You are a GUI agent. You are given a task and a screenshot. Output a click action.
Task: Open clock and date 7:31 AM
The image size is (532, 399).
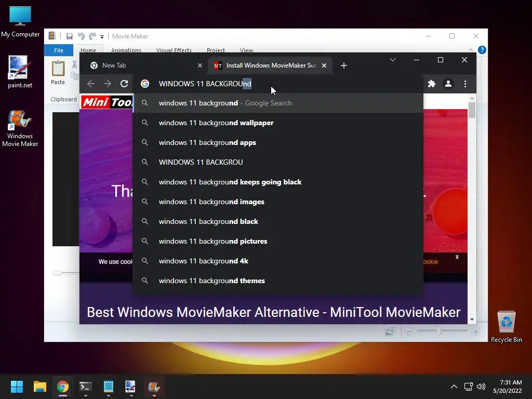coord(508,387)
